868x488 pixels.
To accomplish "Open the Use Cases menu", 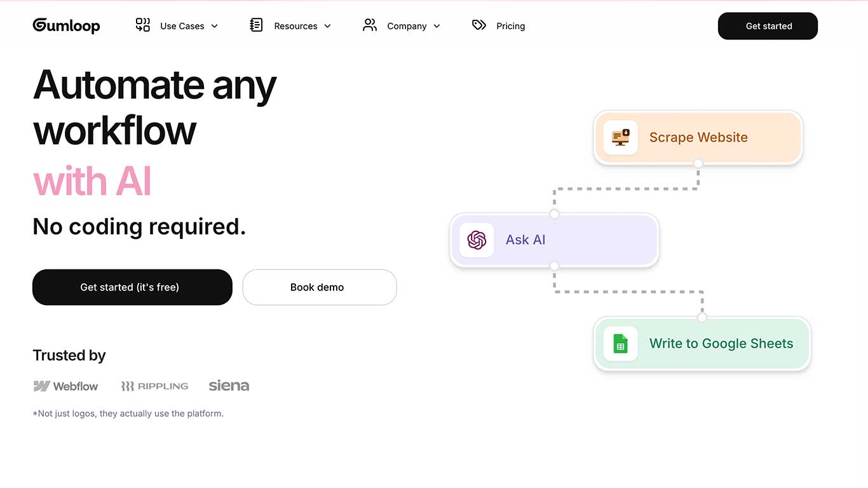I will [182, 26].
